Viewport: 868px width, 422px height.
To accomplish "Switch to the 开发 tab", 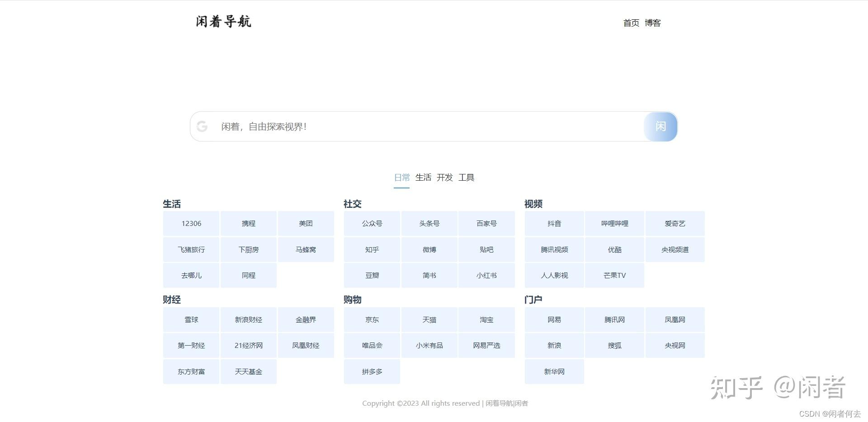I will point(445,178).
